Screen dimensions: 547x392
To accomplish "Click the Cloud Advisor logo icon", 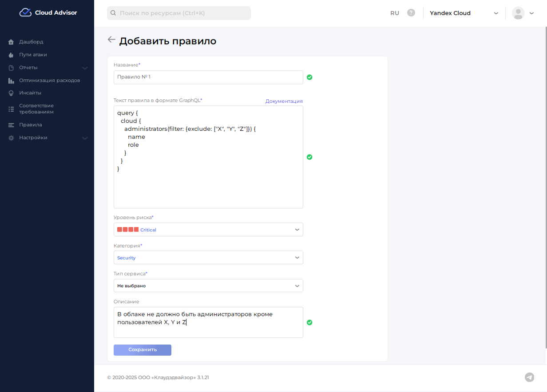I will [25, 12].
